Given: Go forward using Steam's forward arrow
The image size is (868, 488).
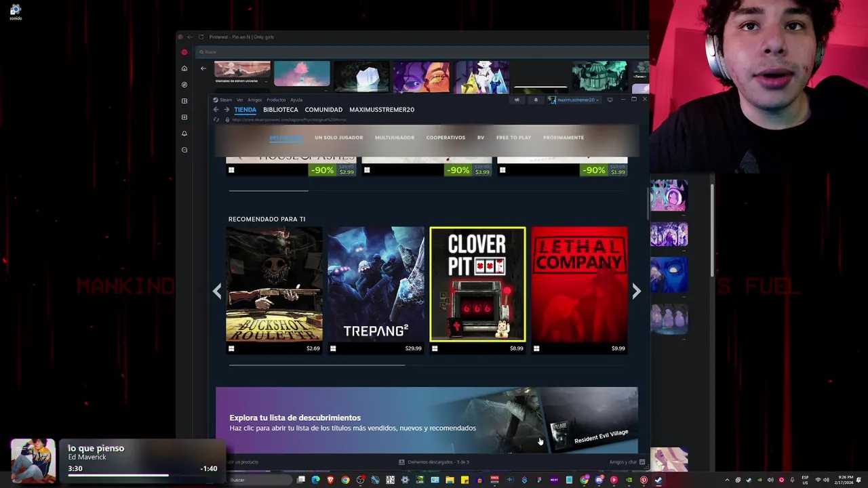Looking at the screenshot, I should [x=226, y=110].
